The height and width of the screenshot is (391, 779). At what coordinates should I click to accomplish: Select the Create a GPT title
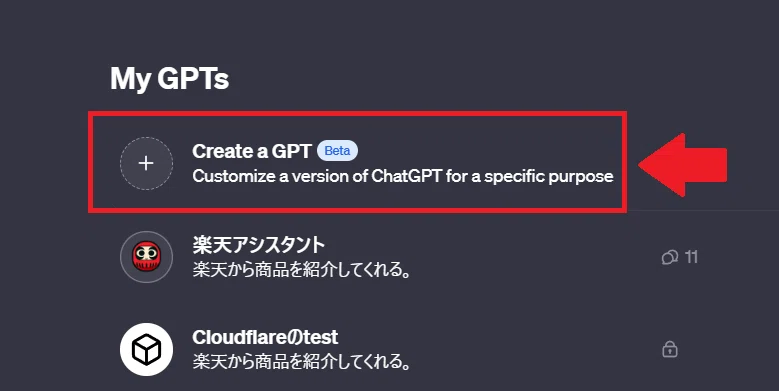pyautogui.click(x=252, y=151)
